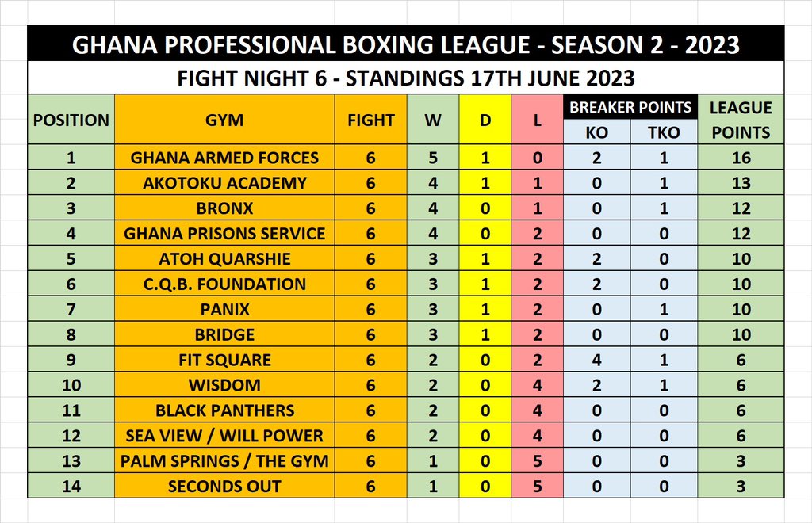Click position 14 cell

point(71,486)
